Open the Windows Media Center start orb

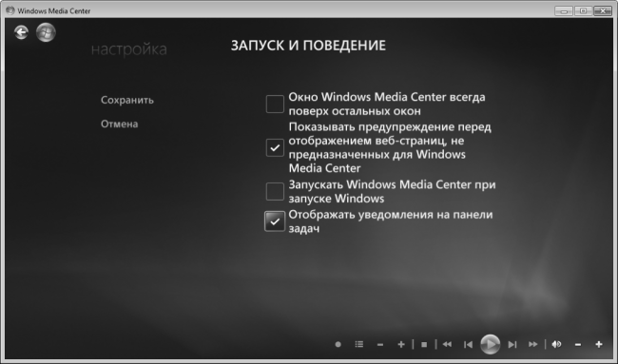click(46, 32)
